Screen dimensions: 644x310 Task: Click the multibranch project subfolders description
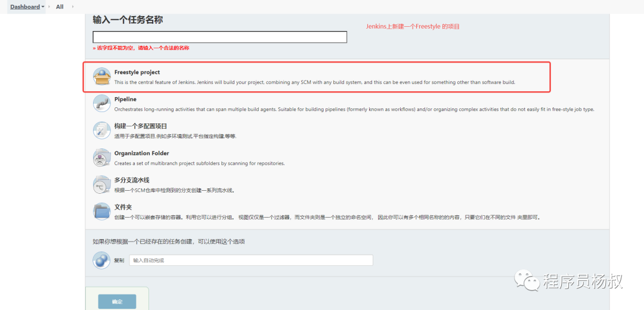coord(200,163)
